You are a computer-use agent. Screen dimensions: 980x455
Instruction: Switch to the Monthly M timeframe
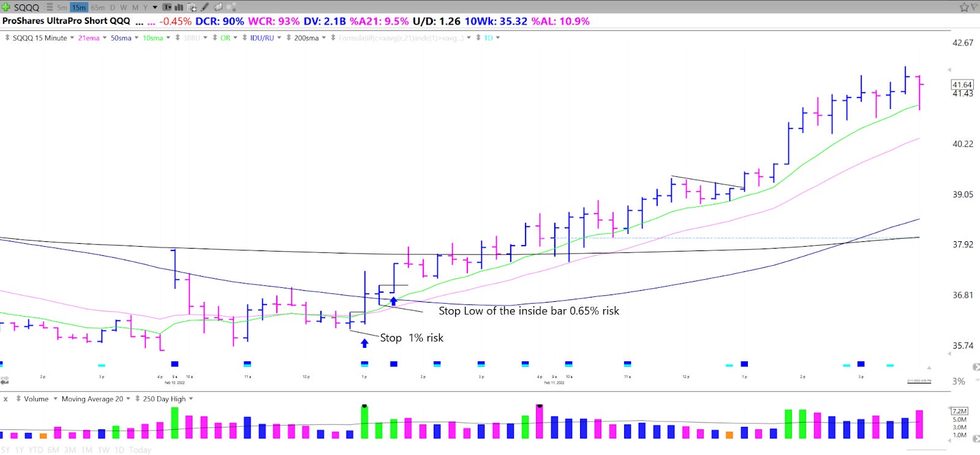click(x=135, y=7)
